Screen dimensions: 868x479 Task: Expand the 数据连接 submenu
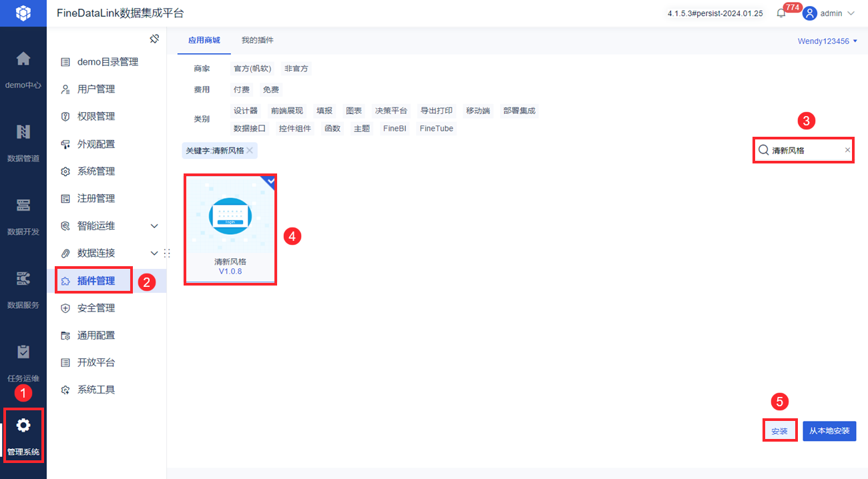coord(154,254)
